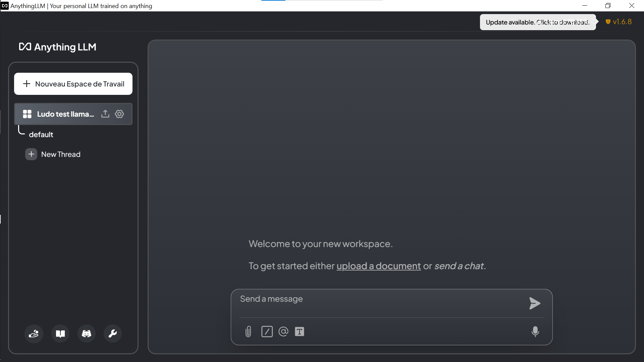Click the documentation book icon
Viewport: 644px width, 362px height.
(60, 334)
